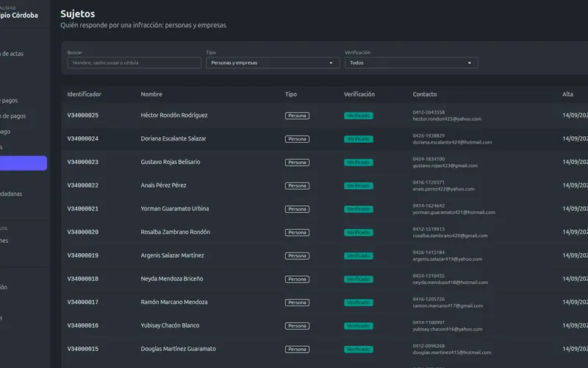This screenshot has width=588, height=368.
Task: Click email hector.rondon425@yahoo.com
Action: pyautogui.click(x=447, y=119)
